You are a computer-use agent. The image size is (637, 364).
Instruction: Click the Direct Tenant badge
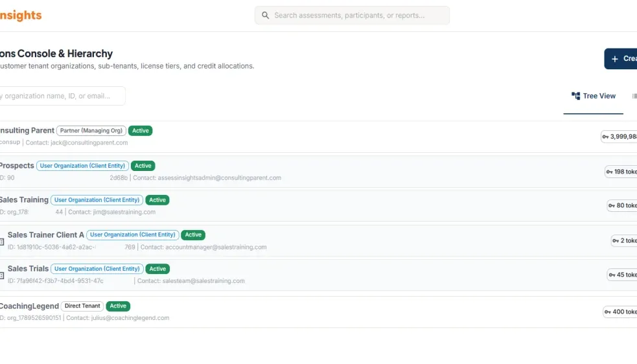point(82,306)
